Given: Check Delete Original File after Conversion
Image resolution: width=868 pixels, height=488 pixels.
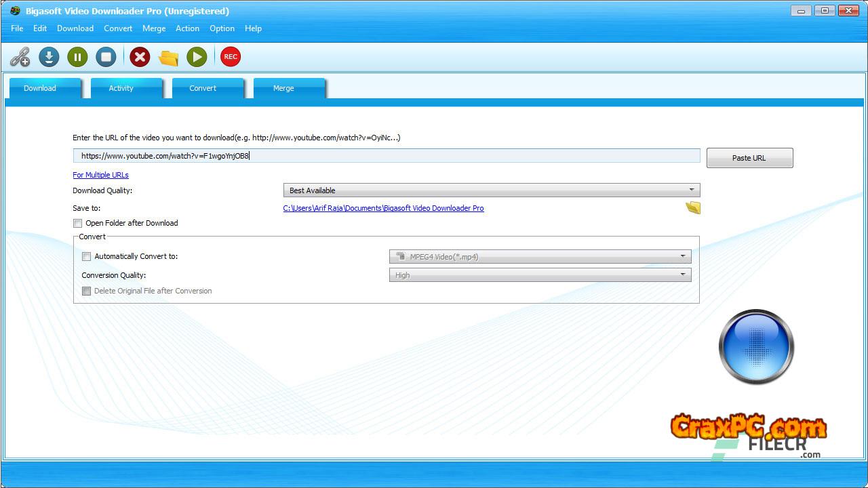Looking at the screenshot, I should coord(86,291).
